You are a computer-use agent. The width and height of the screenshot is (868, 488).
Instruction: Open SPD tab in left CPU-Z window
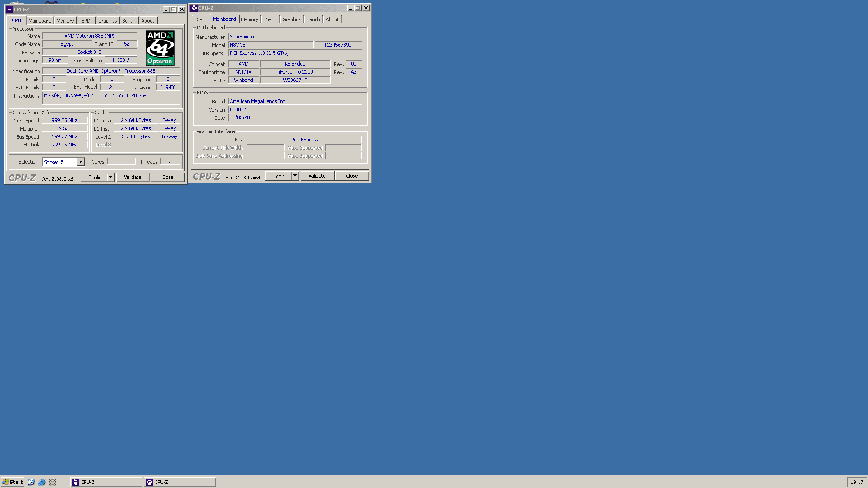(x=86, y=21)
